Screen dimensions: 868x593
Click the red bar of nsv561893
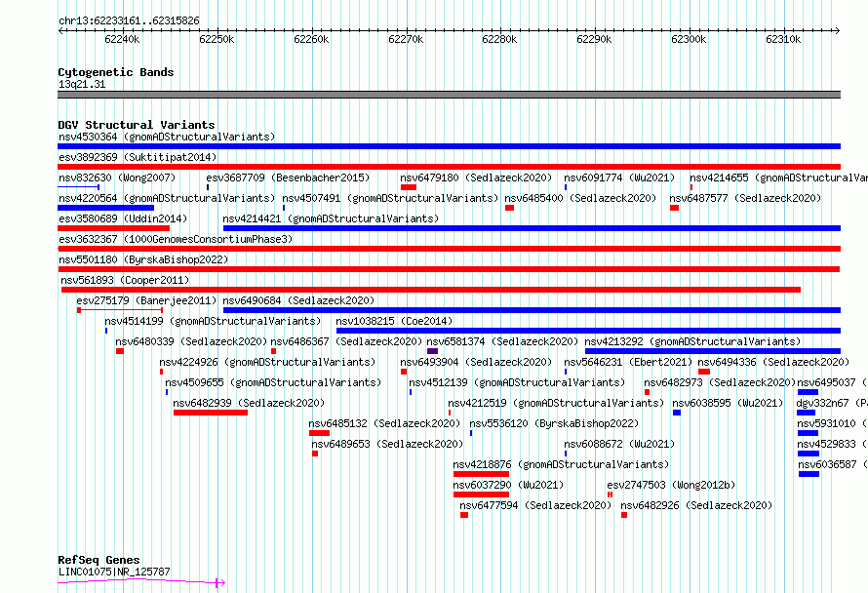click(431, 290)
